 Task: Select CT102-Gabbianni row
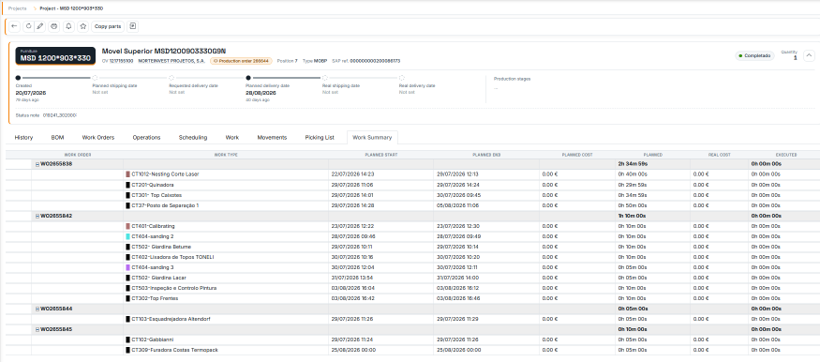pyautogui.click(x=153, y=340)
